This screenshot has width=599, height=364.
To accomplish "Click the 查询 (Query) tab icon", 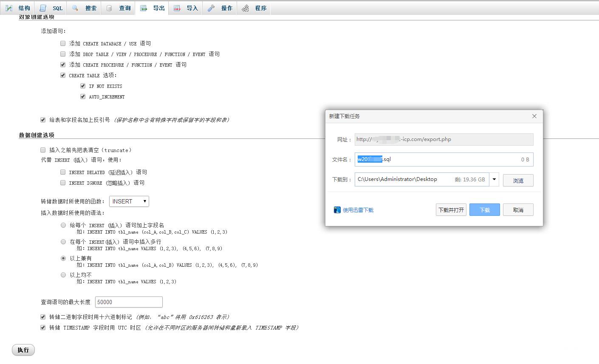I will point(110,8).
